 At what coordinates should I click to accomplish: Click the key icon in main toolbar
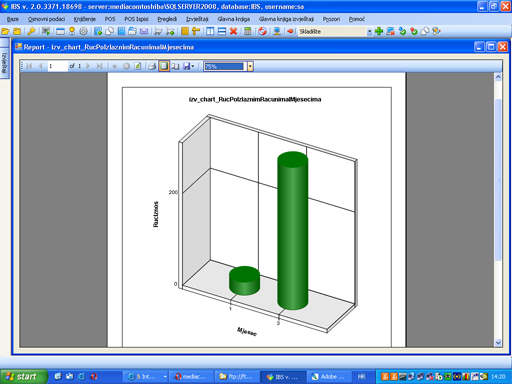pos(31,31)
